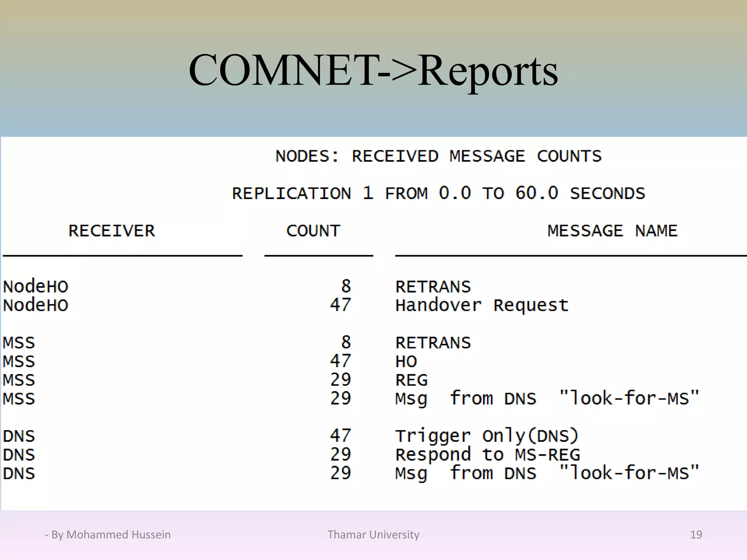Click the MESSAGE NAME column header

click(612, 231)
